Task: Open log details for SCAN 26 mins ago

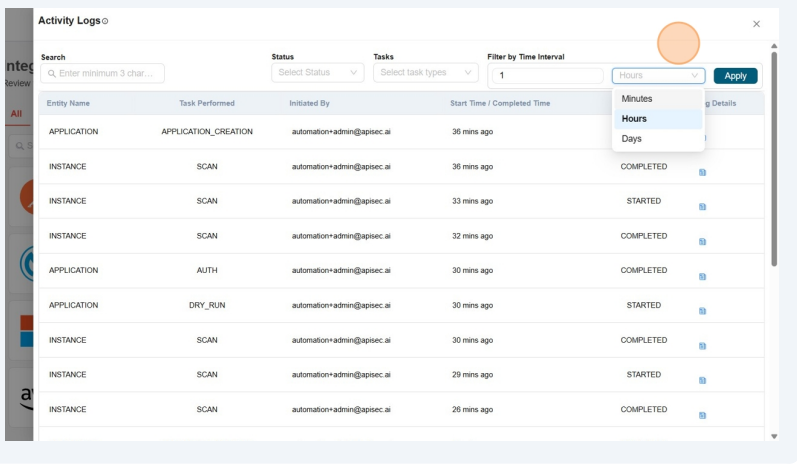Action: point(702,415)
